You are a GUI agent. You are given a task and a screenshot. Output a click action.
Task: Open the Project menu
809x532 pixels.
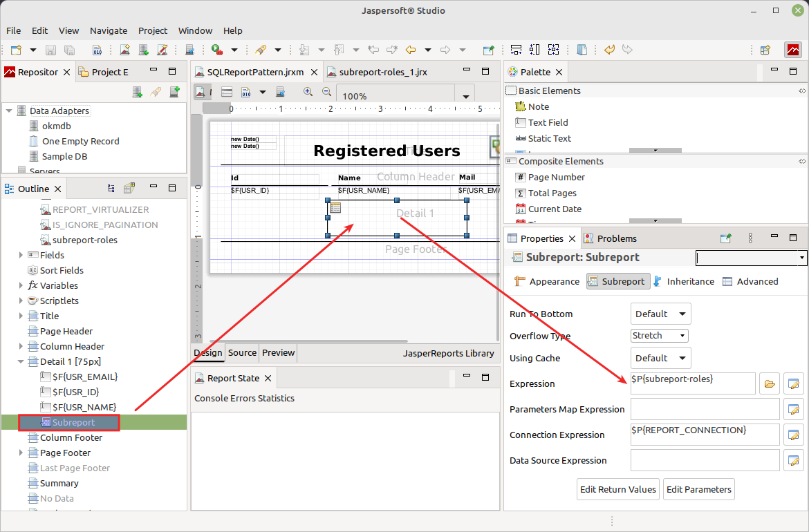coord(153,31)
